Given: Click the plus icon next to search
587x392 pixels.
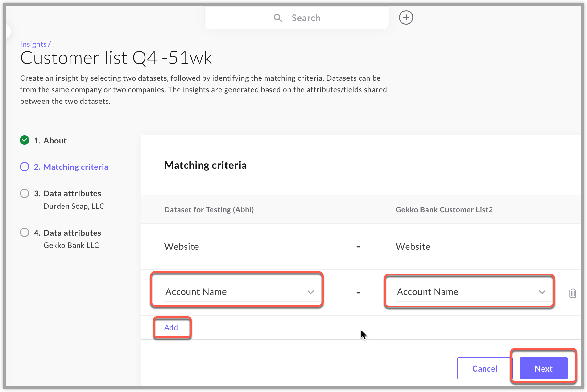Looking at the screenshot, I should tap(406, 18).
